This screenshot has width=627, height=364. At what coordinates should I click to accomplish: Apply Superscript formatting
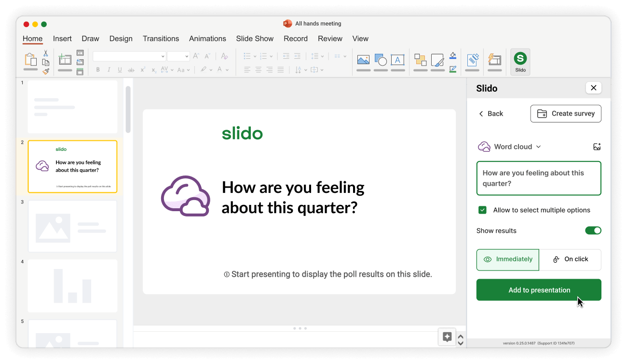pyautogui.click(x=143, y=70)
